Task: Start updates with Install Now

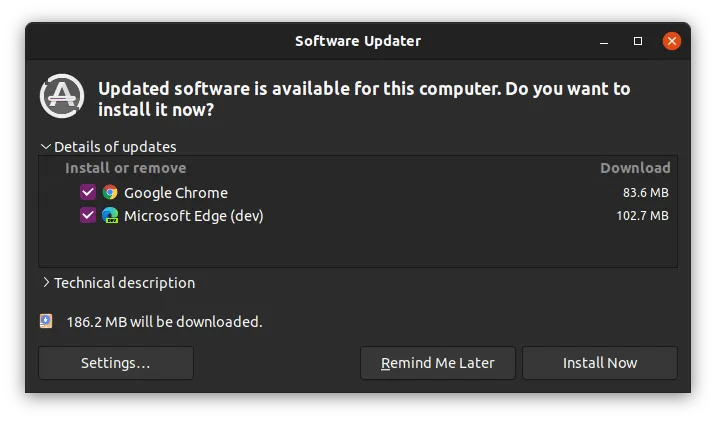Action: pos(599,363)
